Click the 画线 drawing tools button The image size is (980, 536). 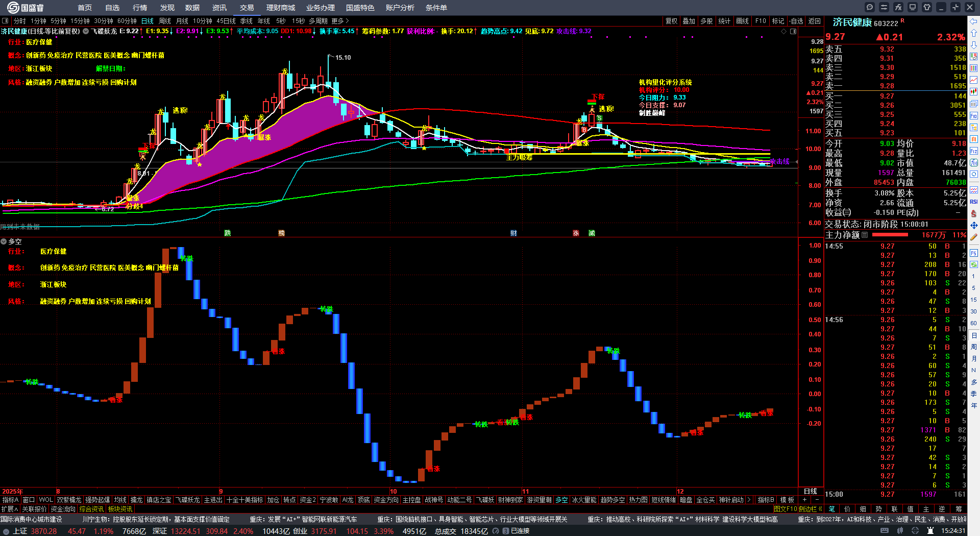click(x=743, y=21)
